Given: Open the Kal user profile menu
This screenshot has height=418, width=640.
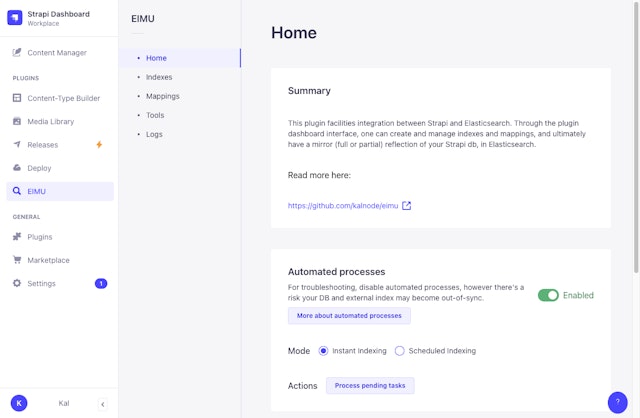Looking at the screenshot, I should [20, 403].
